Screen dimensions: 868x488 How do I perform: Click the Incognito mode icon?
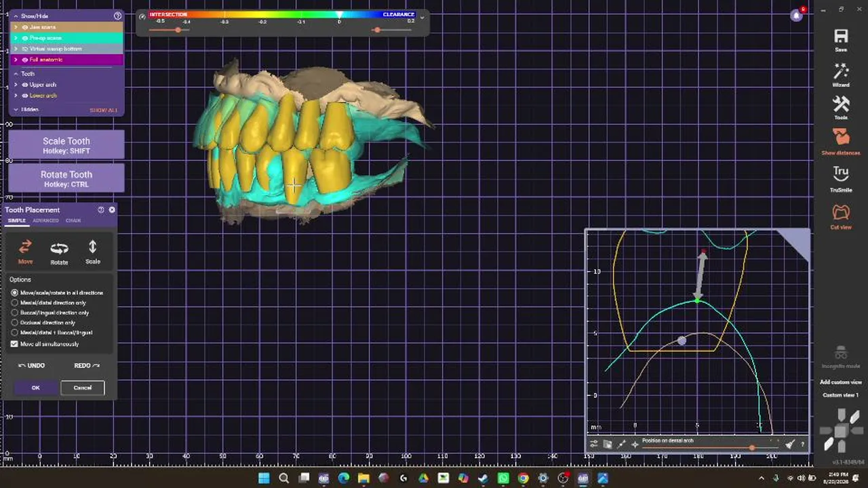(841, 354)
